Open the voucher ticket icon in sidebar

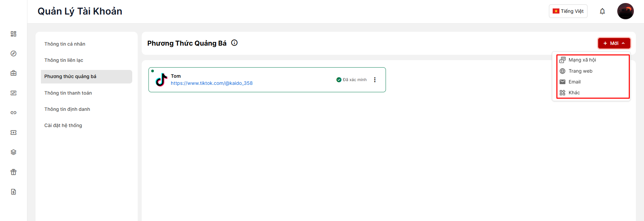point(14,132)
